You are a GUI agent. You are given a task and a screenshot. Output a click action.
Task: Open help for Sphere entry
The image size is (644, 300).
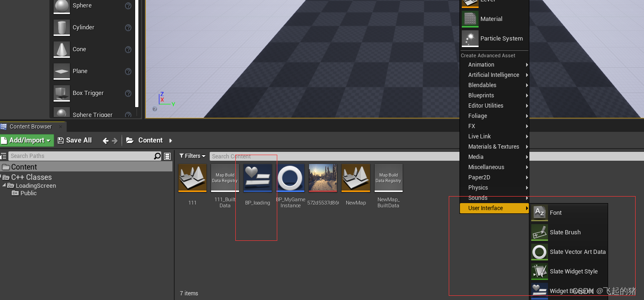128,6
